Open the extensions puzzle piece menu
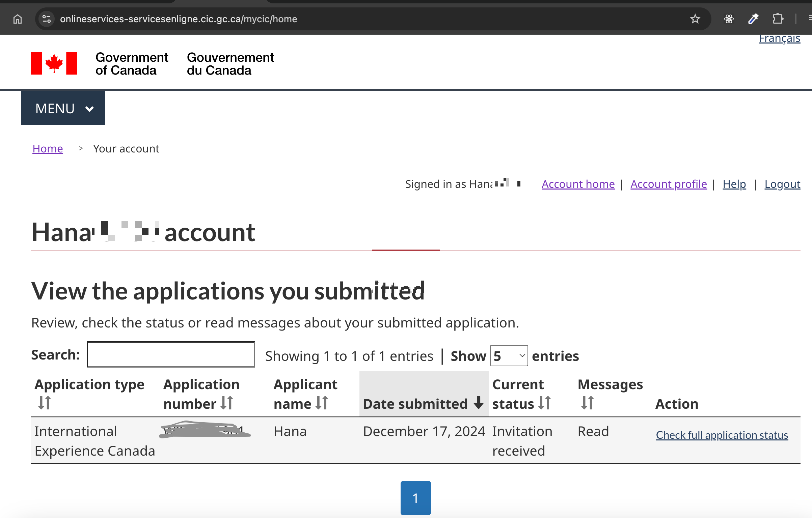Screen dimensions: 812x518 coord(778,19)
